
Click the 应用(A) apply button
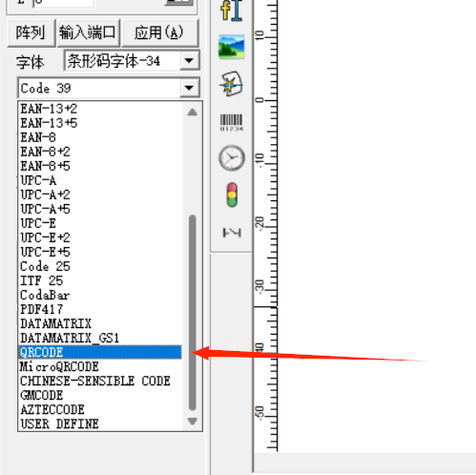pos(160,32)
